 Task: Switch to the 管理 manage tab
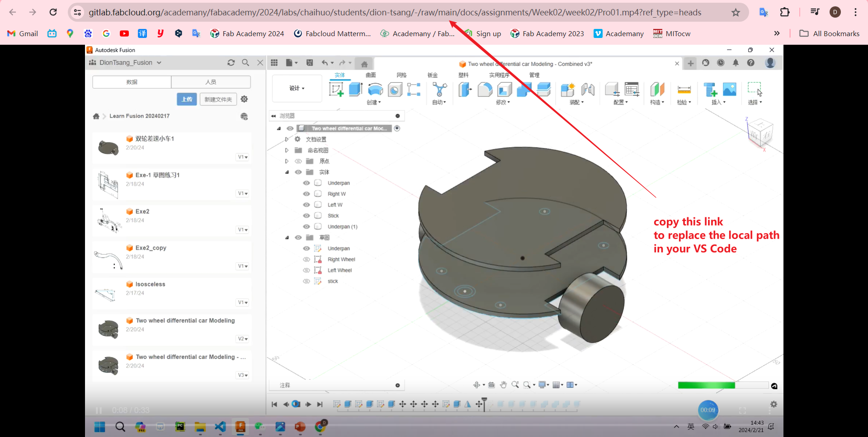pos(534,75)
